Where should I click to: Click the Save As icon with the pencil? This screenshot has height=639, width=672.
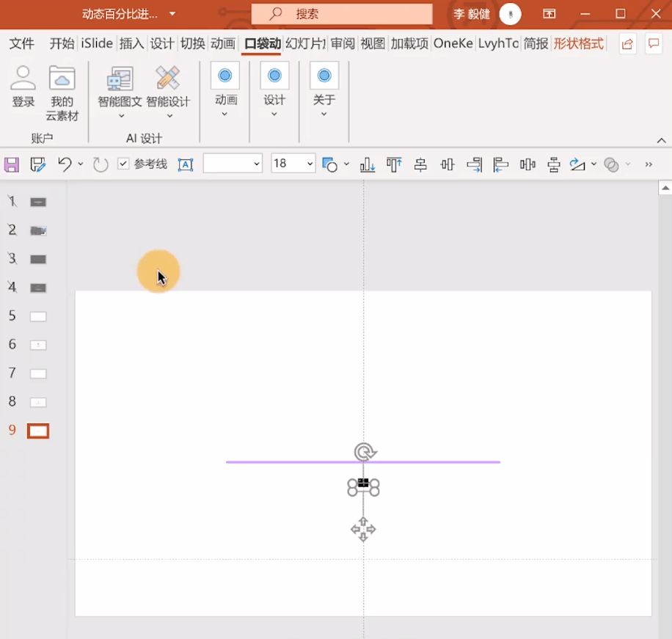[37, 164]
